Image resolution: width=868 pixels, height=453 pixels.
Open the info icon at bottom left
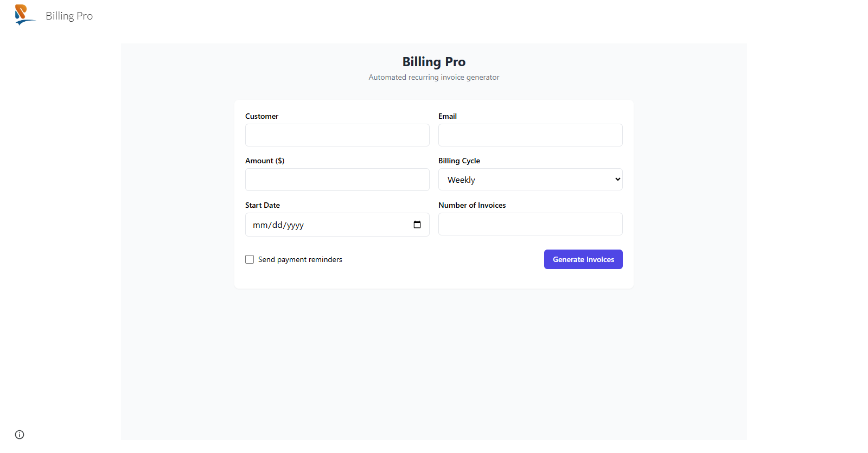point(20,435)
